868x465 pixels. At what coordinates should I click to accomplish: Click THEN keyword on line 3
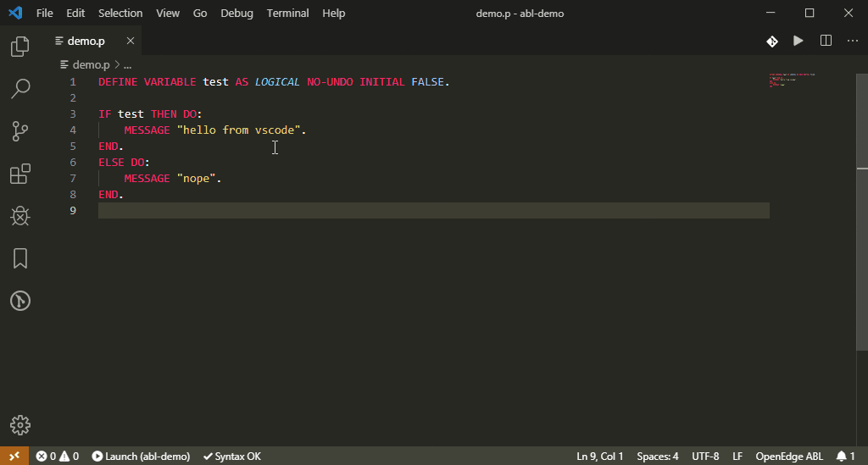coord(164,113)
